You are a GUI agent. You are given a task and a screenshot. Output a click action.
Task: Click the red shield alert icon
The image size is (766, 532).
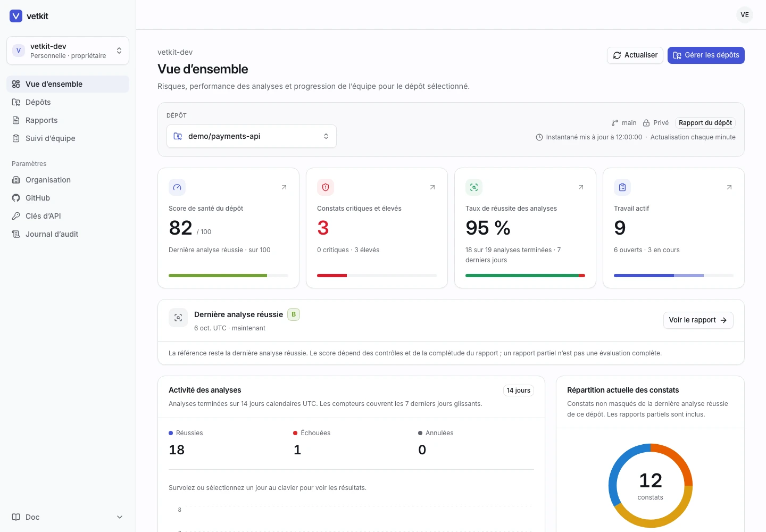point(326,187)
